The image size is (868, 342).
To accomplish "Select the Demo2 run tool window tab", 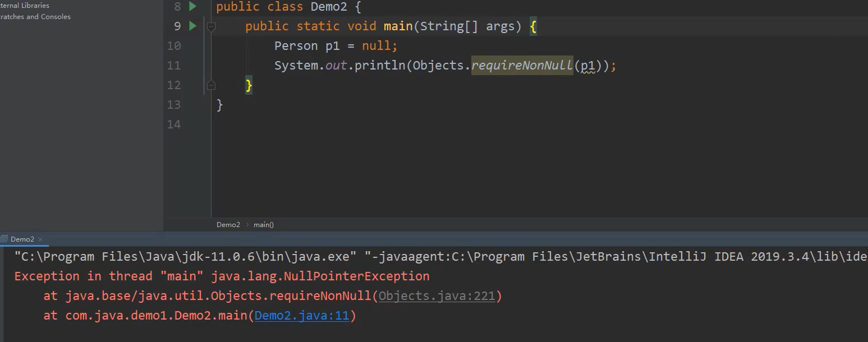I will point(22,239).
